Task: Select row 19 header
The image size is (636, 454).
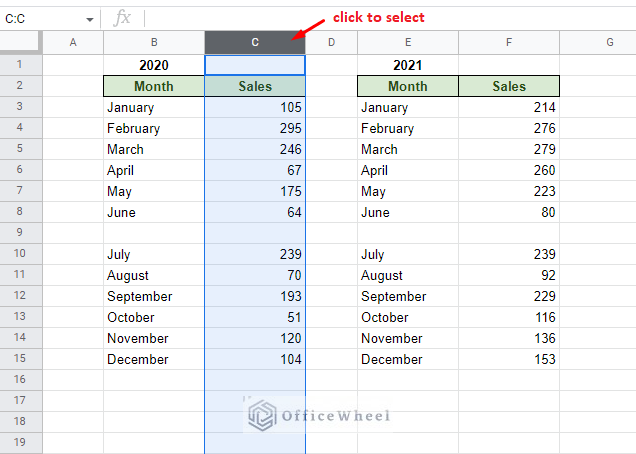Action: click(x=21, y=443)
